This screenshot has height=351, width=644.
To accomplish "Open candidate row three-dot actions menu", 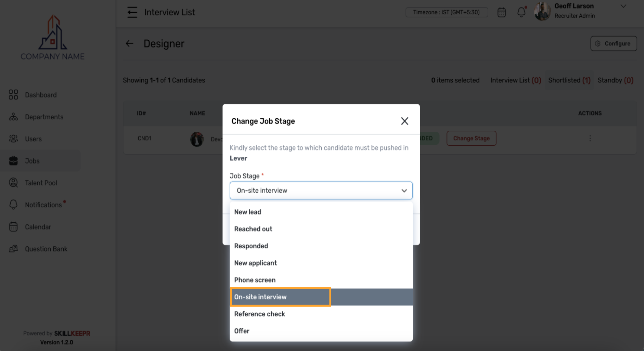I will pos(590,138).
